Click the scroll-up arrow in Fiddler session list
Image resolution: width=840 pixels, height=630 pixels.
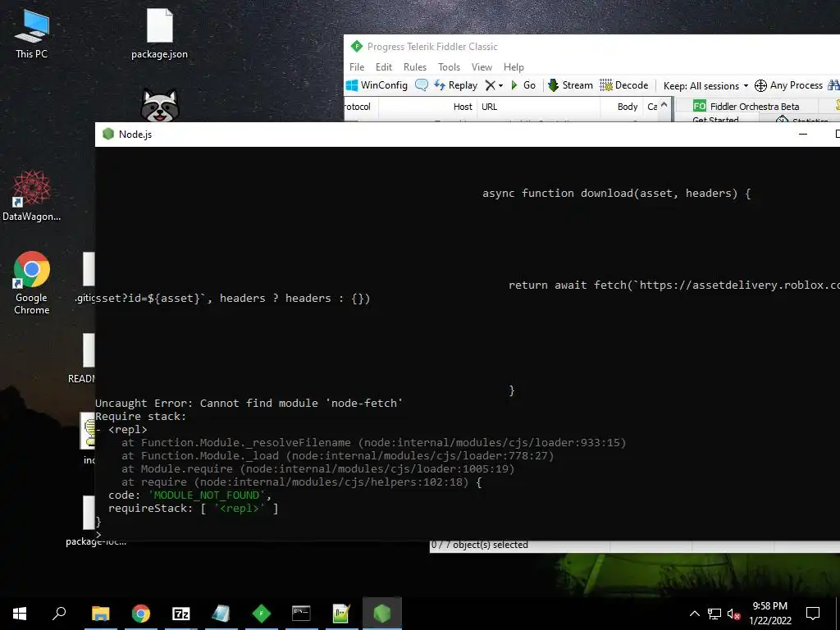[x=664, y=105]
